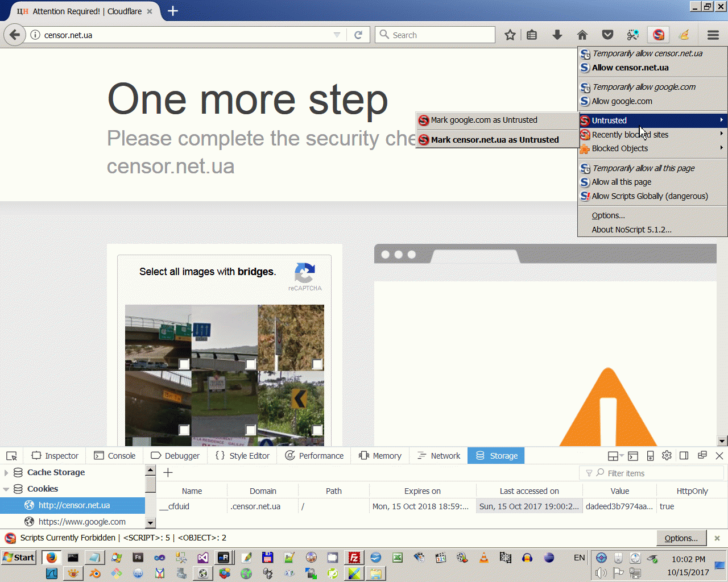Open the Blocked Objects submenu
The image size is (728, 582).
[652, 148]
